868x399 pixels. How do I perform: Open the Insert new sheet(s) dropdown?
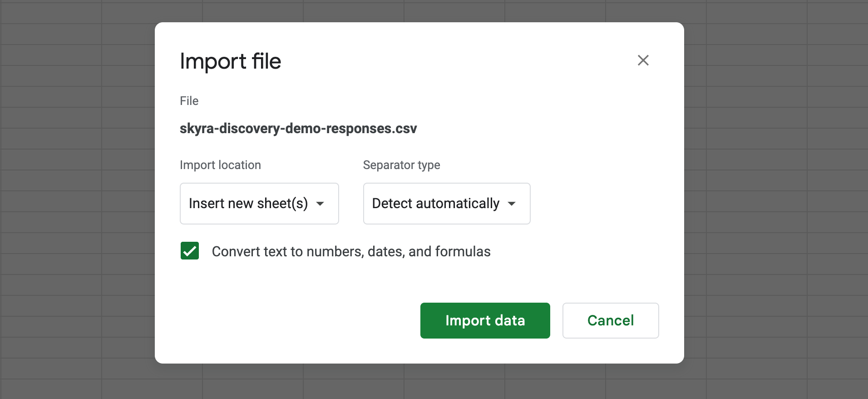(x=259, y=204)
